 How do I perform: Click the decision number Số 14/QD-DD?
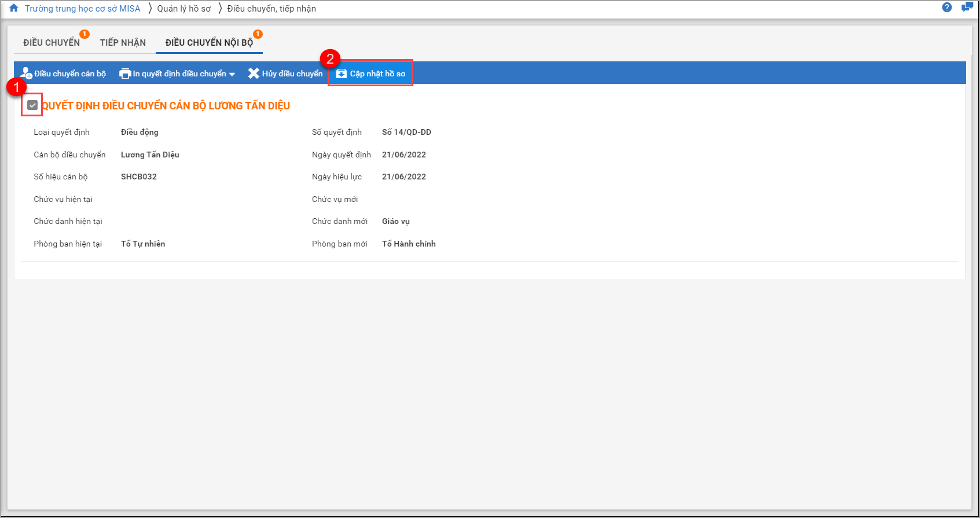[406, 132]
